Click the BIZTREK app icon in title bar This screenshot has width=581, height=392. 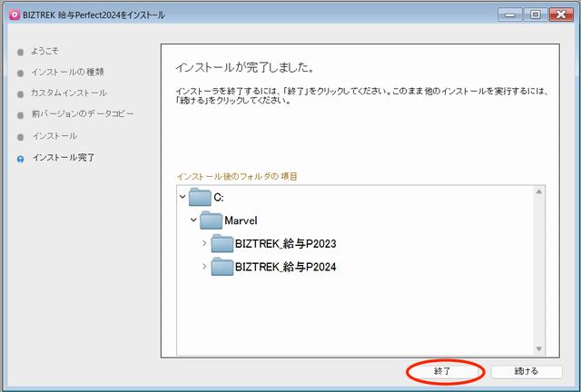click(x=15, y=15)
